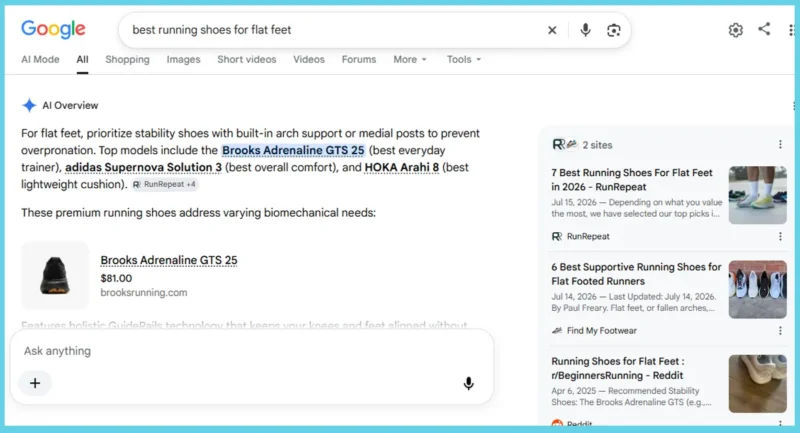The image size is (800, 433).
Task: Click HOKA Arahi 8 link
Action: 402,167
